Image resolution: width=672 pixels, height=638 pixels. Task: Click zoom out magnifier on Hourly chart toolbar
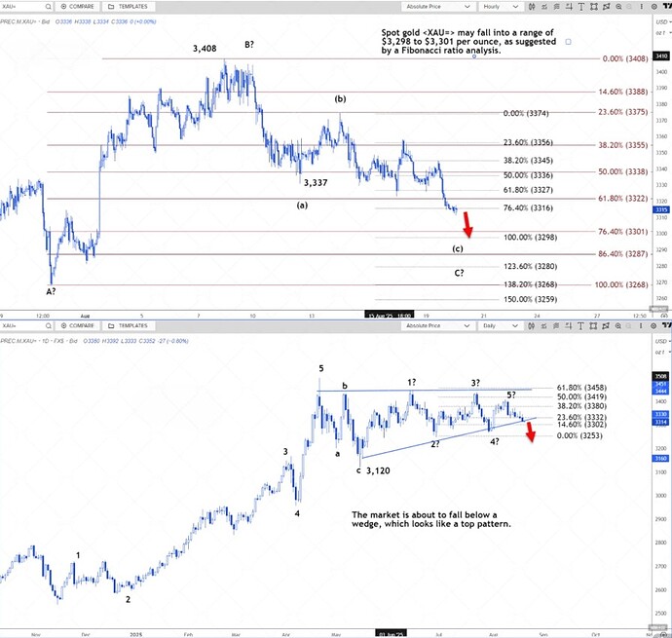(x=618, y=7)
